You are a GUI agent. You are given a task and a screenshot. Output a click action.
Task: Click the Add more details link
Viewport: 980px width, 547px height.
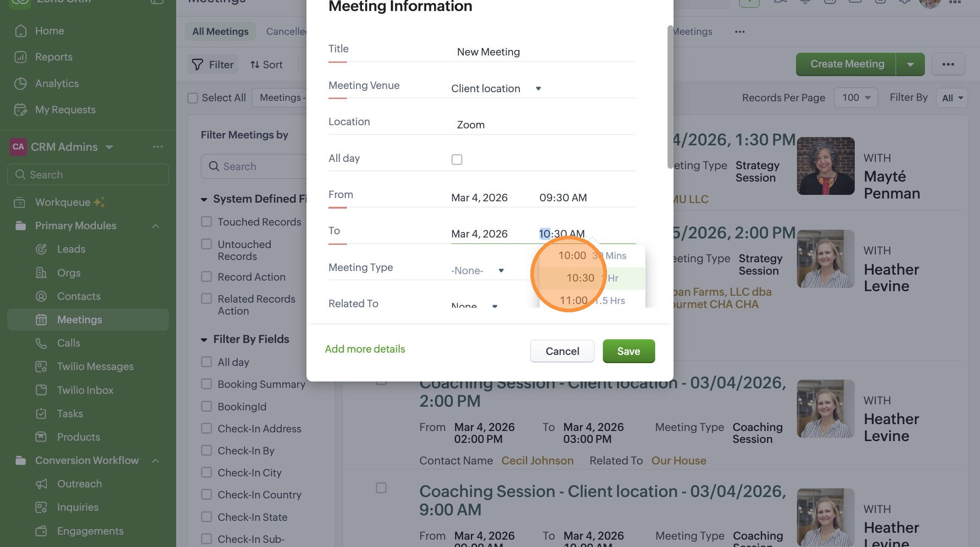pyautogui.click(x=365, y=349)
